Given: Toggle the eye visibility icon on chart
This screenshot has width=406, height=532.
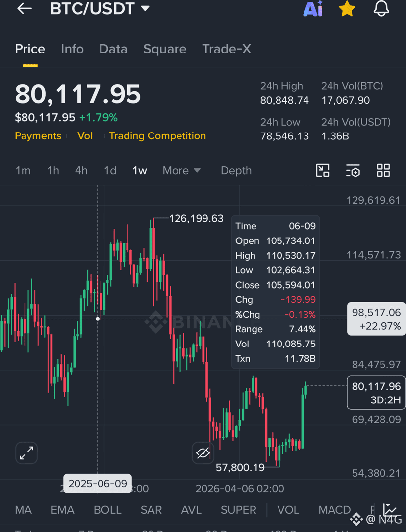Looking at the screenshot, I should pyautogui.click(x=203, y=453).
